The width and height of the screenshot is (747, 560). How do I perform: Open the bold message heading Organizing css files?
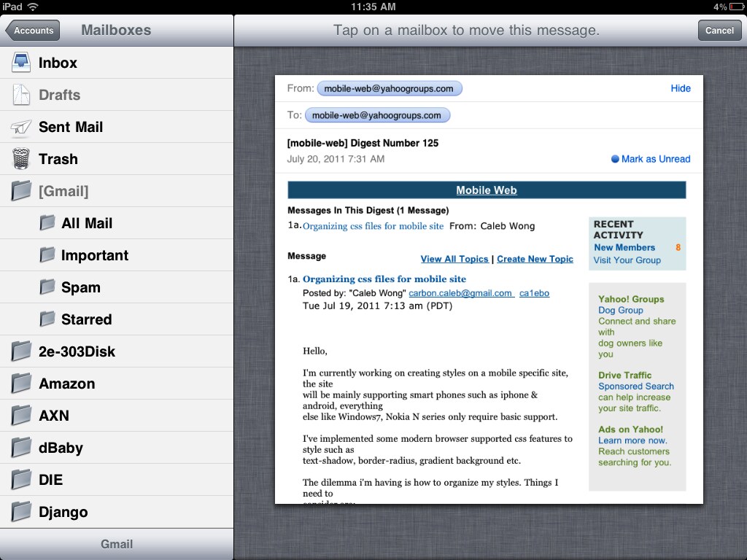[384, 279]
